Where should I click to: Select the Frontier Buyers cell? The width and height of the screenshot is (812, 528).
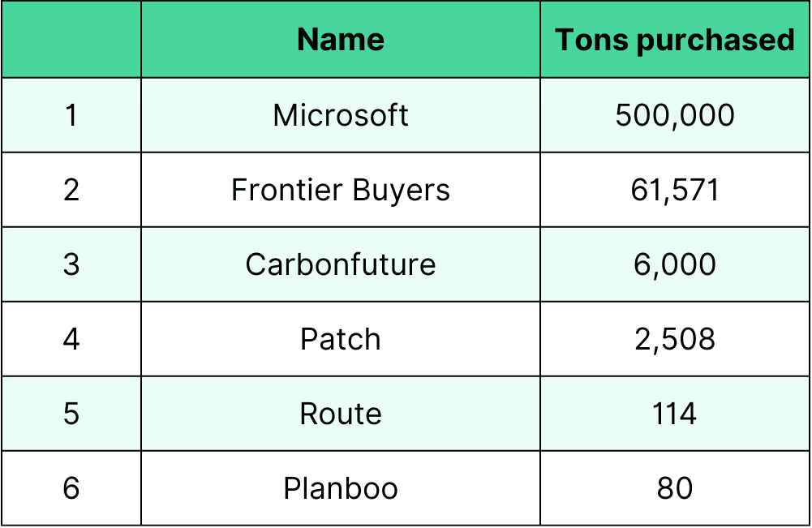tap(341, 190)
